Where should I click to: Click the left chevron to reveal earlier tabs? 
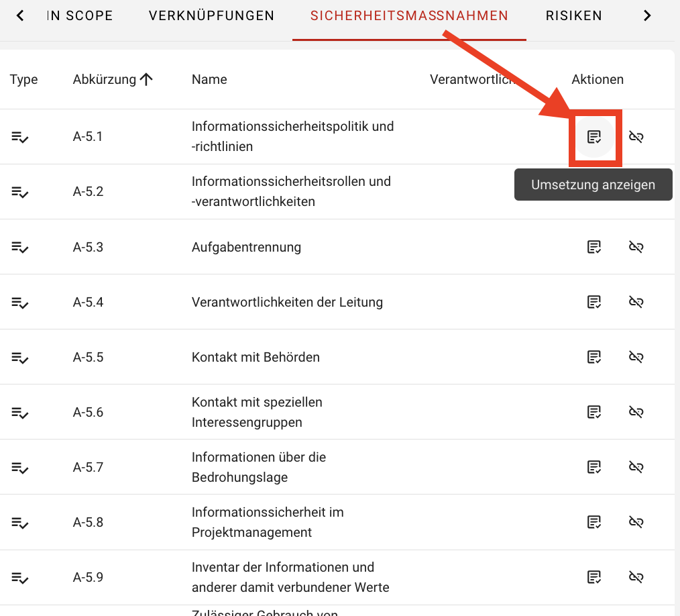(x=19, y=15)
